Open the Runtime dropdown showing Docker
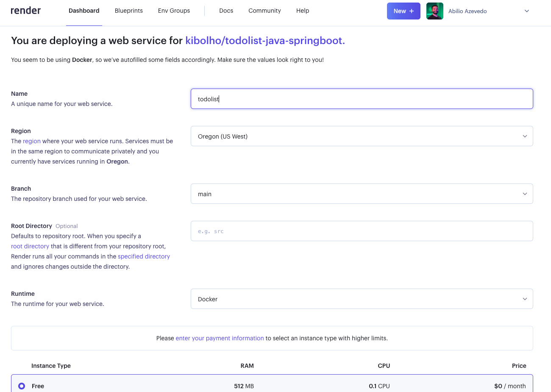 (362, 299)
